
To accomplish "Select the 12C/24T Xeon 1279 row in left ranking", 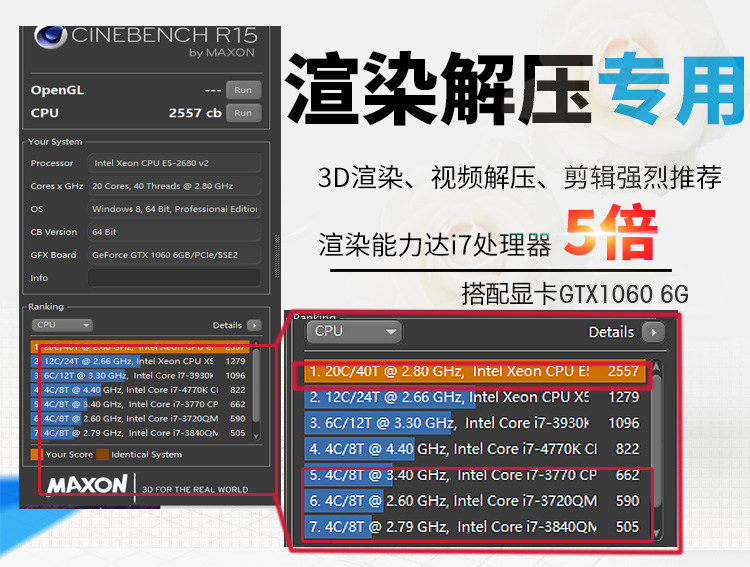I will pos(140,361).
